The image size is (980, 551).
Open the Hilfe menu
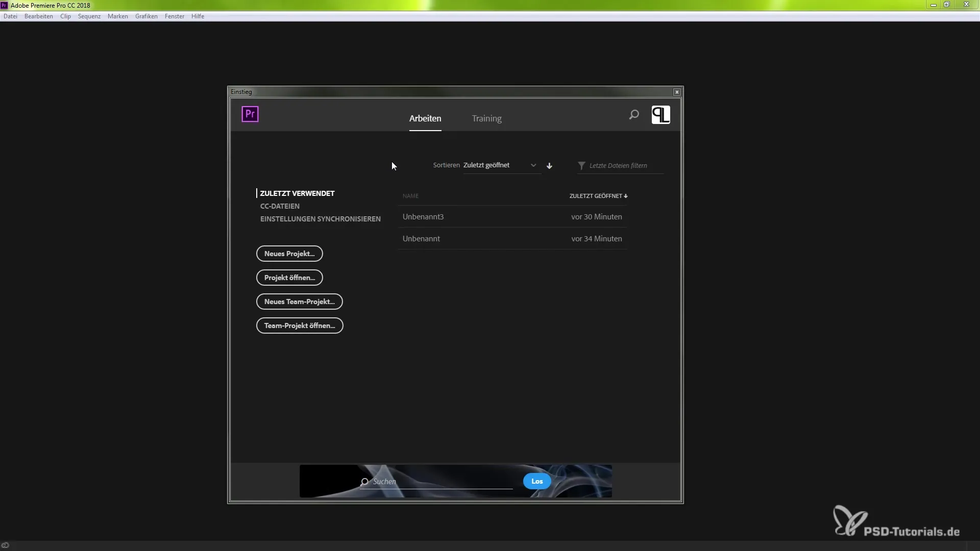(x=198, y=16)
